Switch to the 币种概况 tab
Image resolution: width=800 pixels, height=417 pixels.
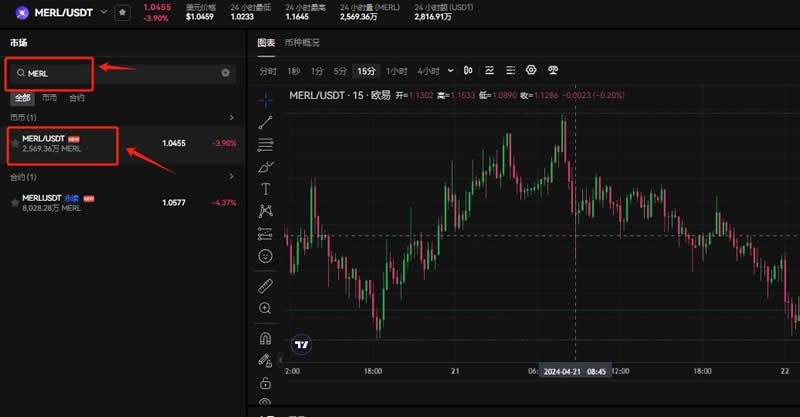click(x=302, y=43)
